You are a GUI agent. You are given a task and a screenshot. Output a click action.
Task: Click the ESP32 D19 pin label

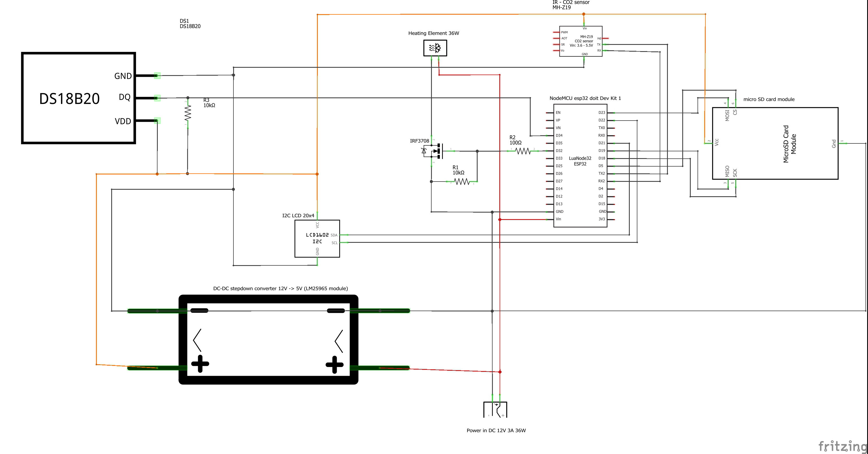coord(602,151)
